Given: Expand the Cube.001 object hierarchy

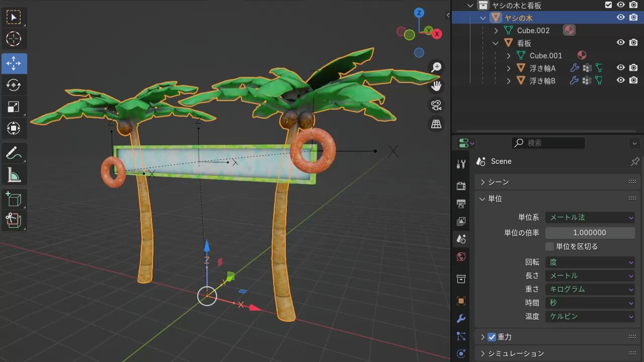Looking at the screenshot, I should 508,55.
